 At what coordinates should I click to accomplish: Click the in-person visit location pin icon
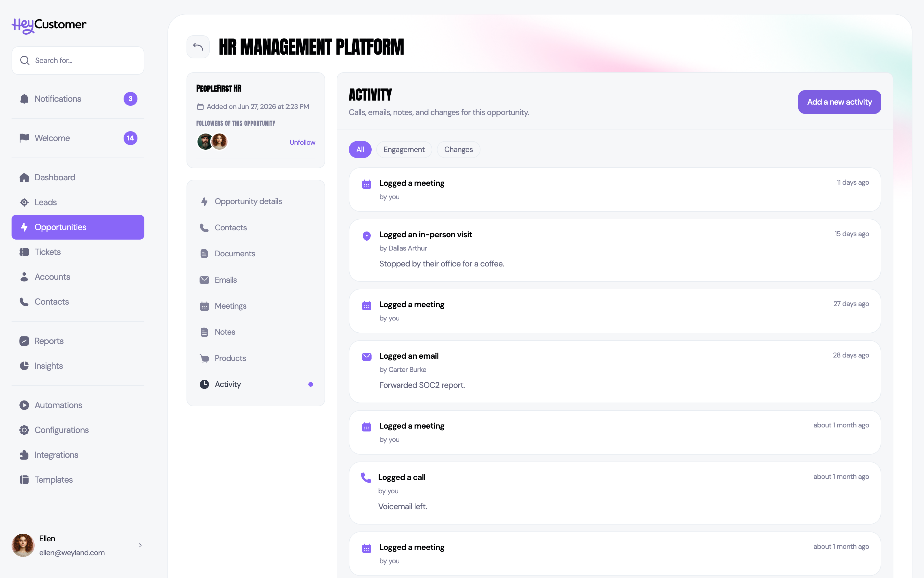[366, 236]
